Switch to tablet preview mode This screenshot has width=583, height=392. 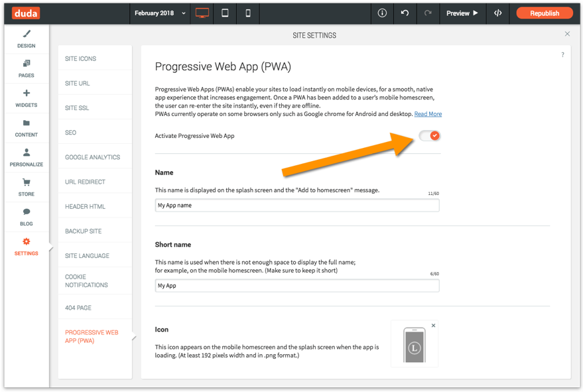pos(226,13)
